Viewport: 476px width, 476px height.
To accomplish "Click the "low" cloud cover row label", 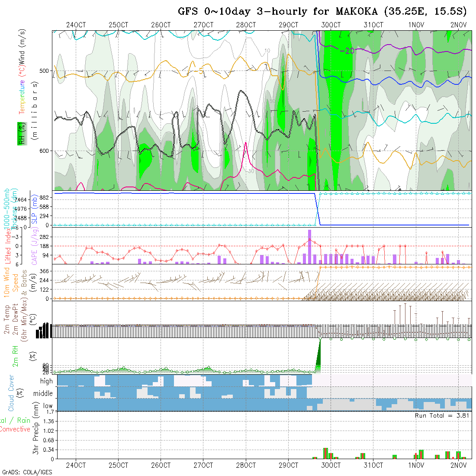I will point(48,405).
